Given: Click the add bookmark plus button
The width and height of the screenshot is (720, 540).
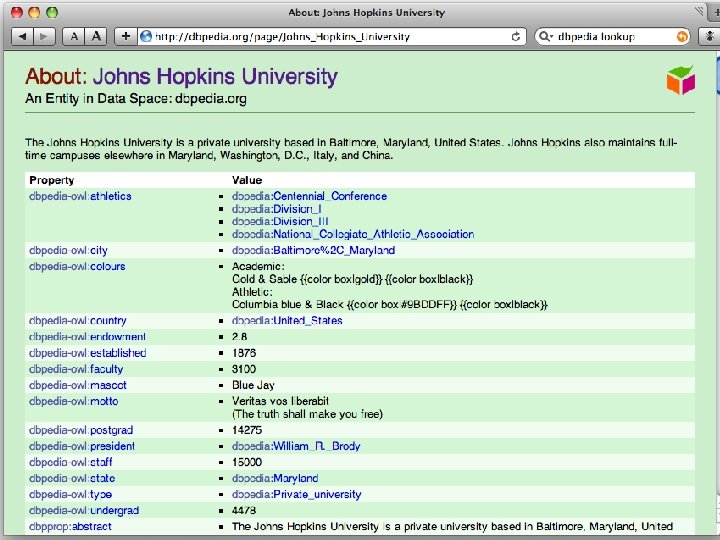Looking at the screenshot, I should pos(126,35).
